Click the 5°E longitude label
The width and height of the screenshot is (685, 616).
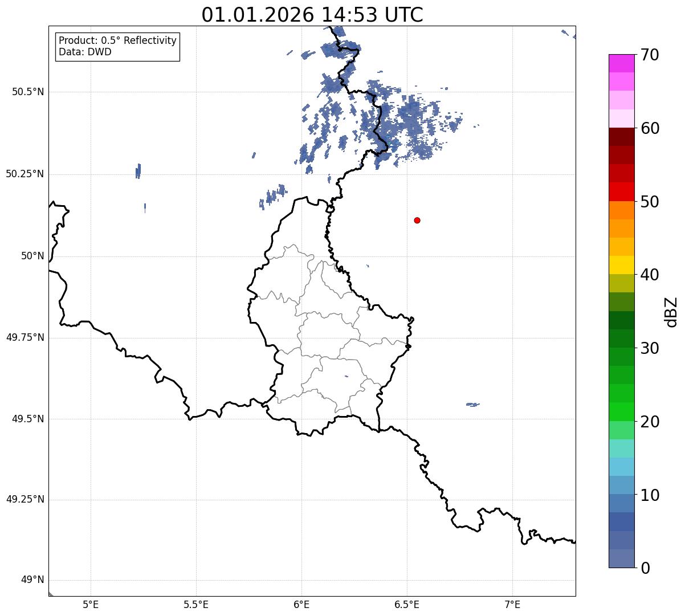pyautogui.click(x=91, y=604)
